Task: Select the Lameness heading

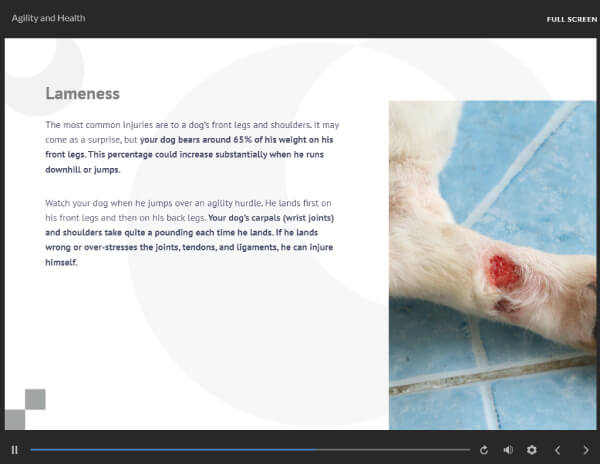Action: [83, 94]
